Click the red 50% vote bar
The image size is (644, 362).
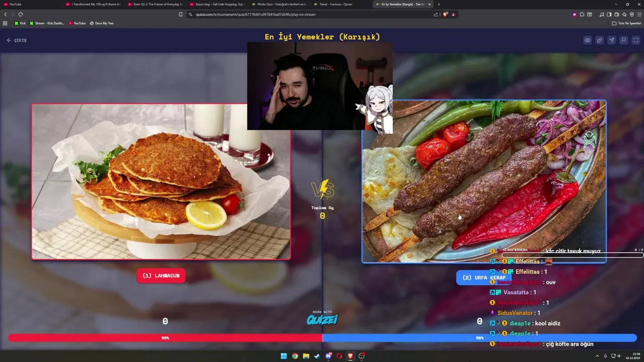[x=165, y=338]
